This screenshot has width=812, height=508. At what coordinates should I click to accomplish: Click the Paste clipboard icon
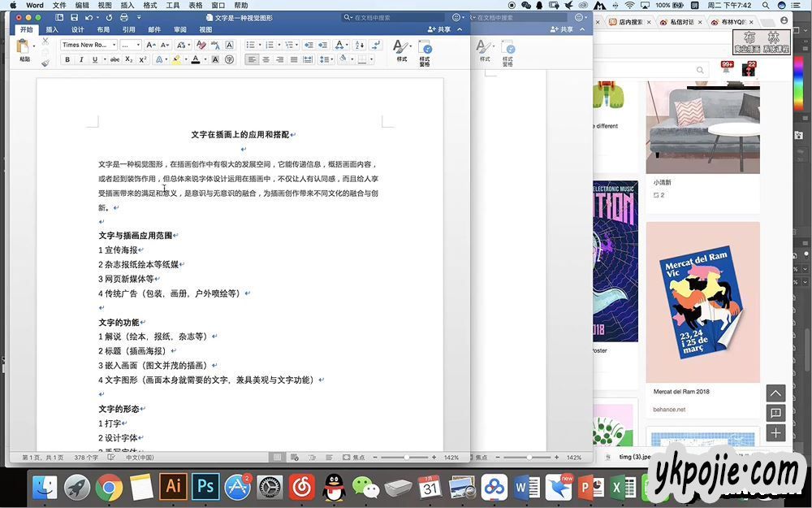coord(24,47)
